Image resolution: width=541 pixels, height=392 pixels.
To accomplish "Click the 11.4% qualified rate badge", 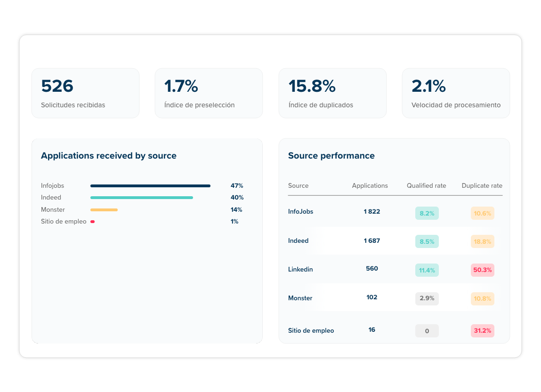I will [x=427, y=270].
